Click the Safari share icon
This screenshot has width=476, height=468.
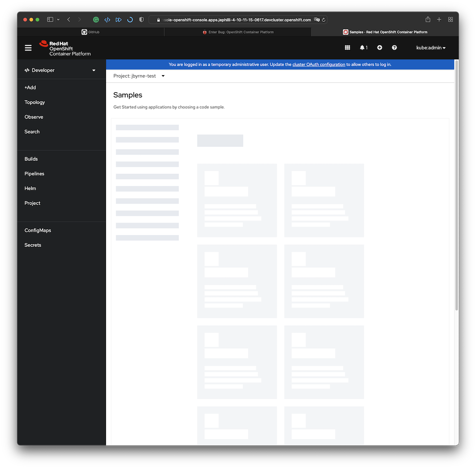coord(428,19)
